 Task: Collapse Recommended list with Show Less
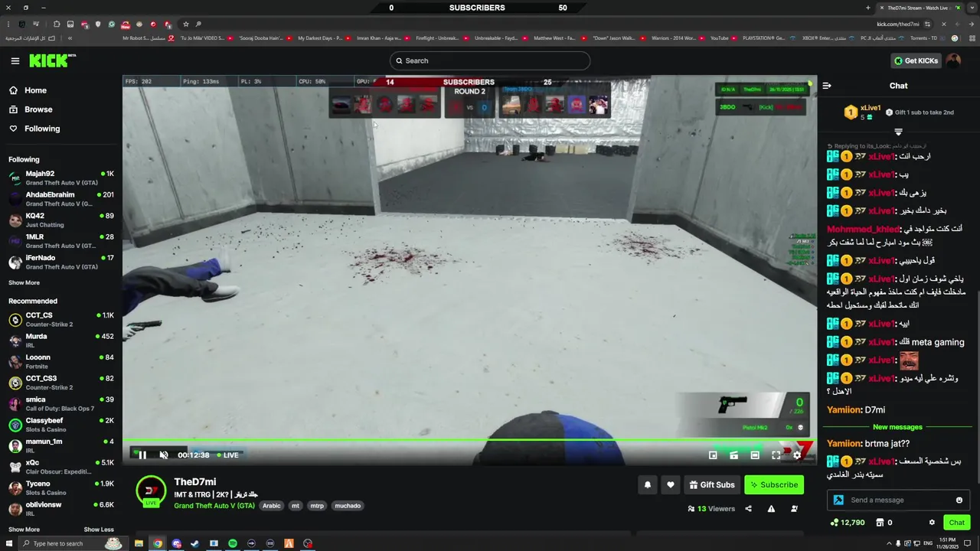coord(99,530)
